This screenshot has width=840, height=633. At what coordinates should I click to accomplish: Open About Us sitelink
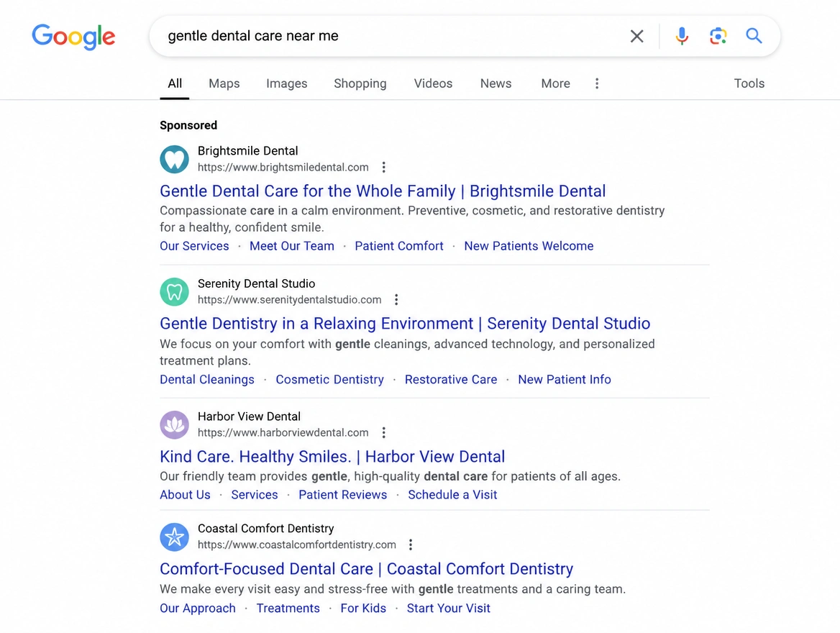[x=185, y=495]
